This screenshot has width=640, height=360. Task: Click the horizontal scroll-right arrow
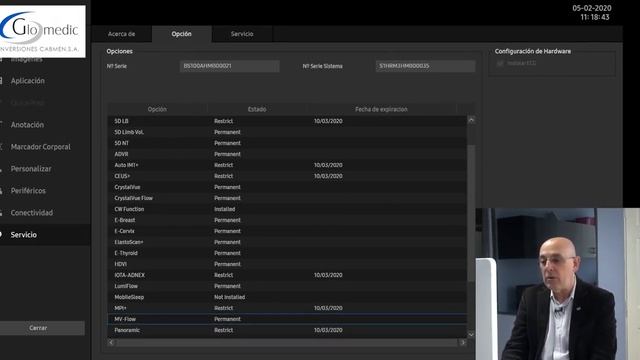click(462, 342)
